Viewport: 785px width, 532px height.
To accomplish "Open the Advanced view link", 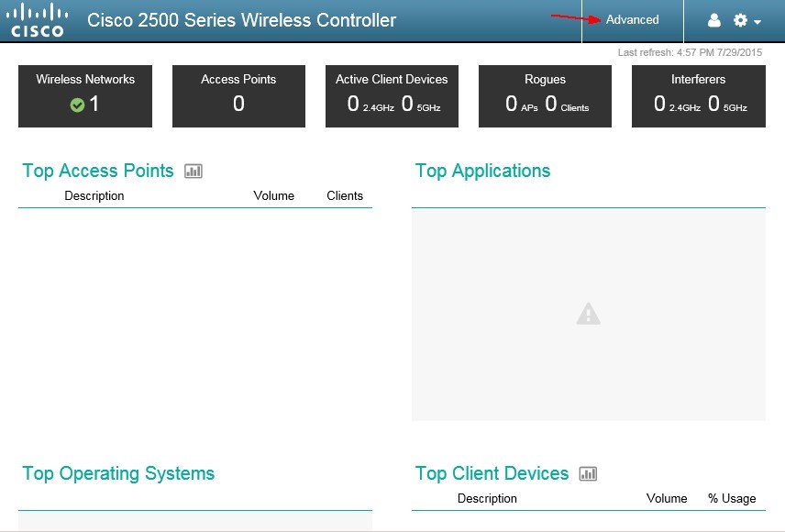I will pos(632,20).
